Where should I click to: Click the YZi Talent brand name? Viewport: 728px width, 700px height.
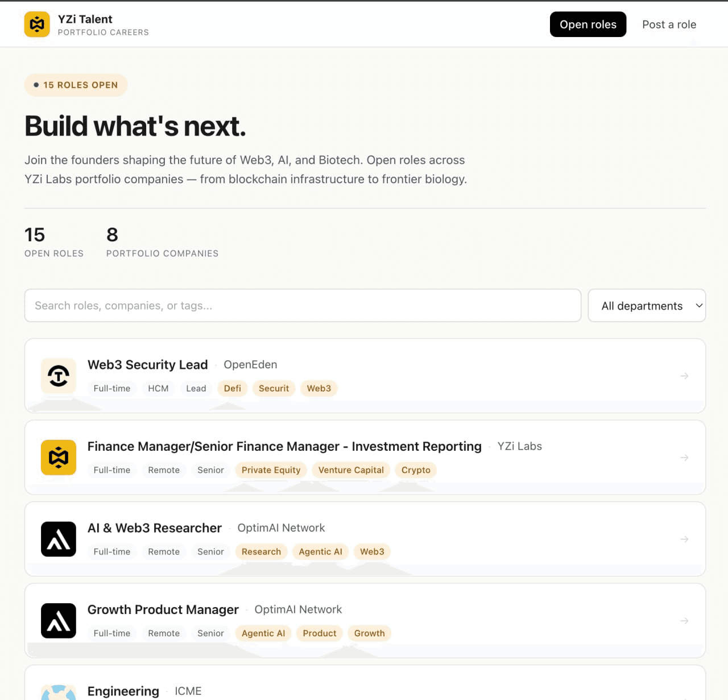point(85,19)
